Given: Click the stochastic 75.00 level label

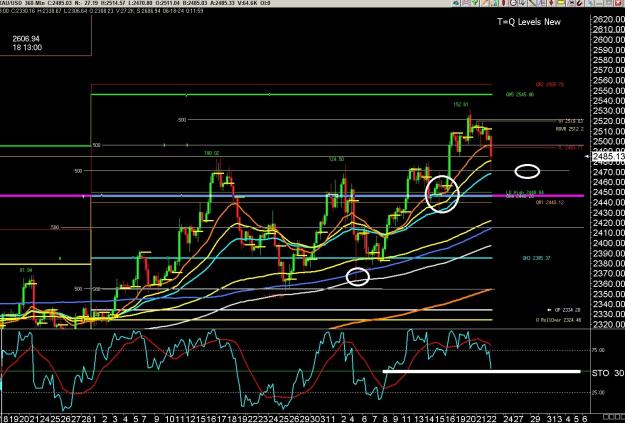Looking at the screenshot, I should coord(599,350).
